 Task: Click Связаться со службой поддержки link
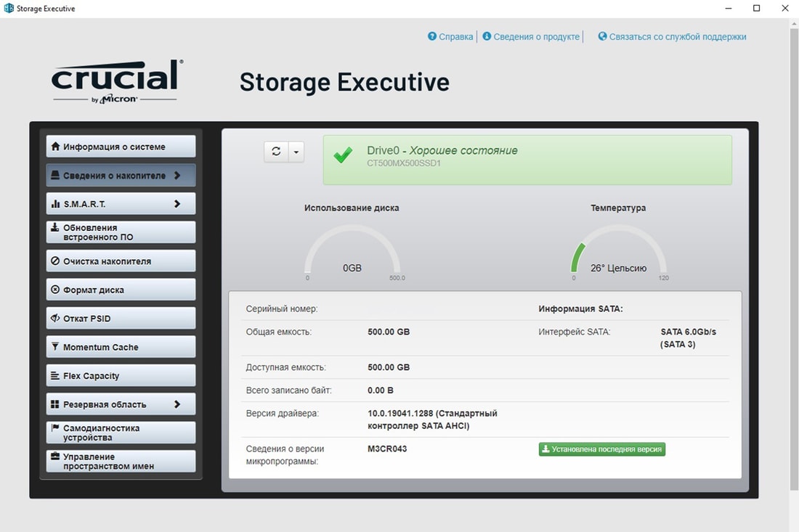point(678,37)
